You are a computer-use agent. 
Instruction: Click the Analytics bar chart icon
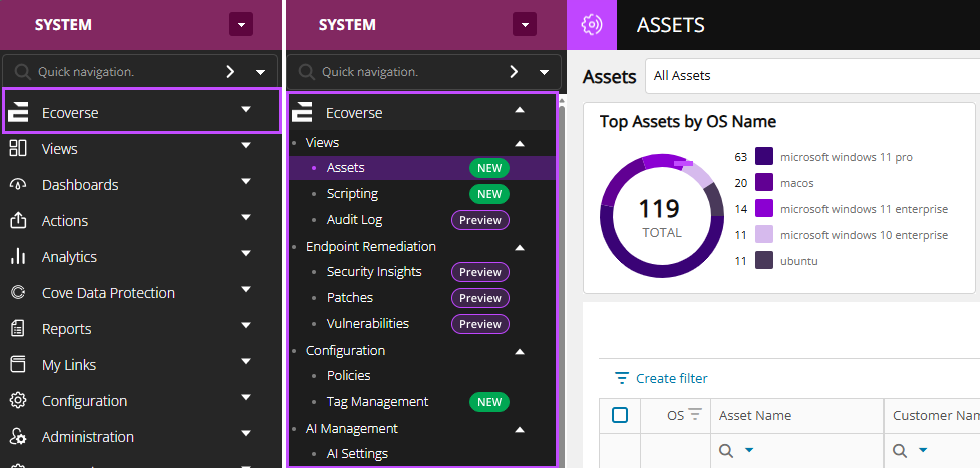(x=18, y=256)
